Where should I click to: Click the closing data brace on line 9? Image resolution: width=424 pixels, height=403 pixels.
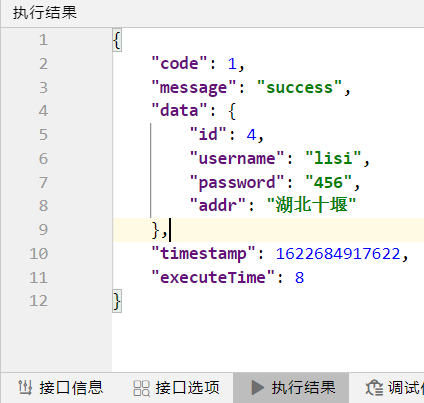(x=156, y=230)
